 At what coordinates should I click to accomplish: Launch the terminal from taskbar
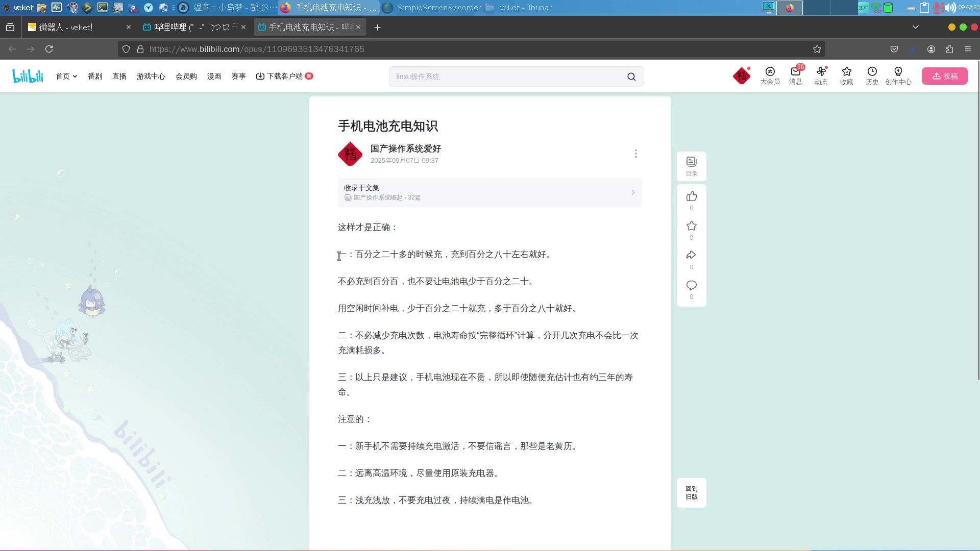(x=103, y=7)
